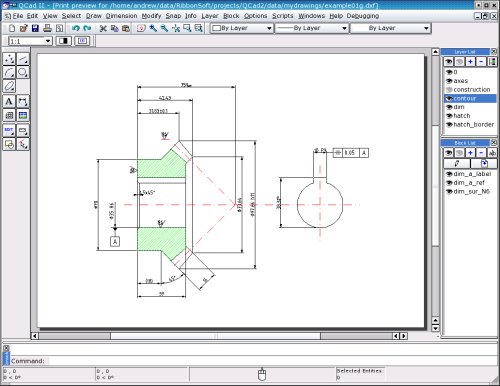Click the redraw view icon
Screen dimensions: 500x386
(x=141, y=28)
